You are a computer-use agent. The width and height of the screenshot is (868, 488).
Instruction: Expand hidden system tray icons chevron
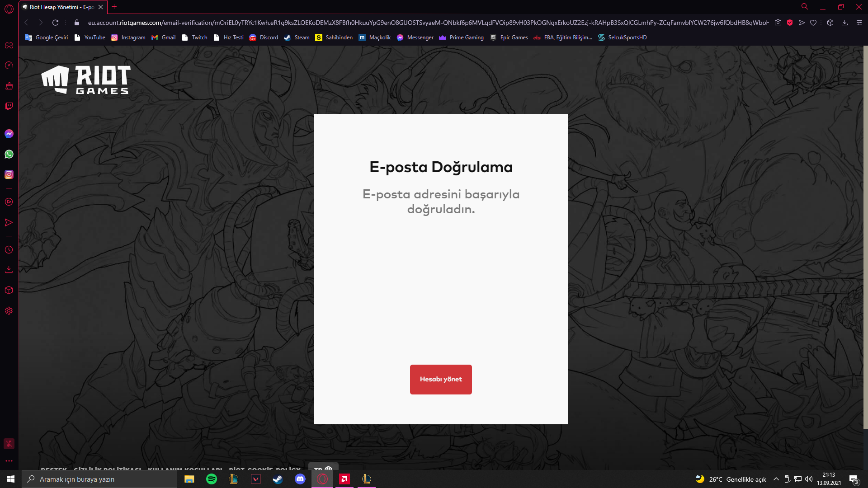pos(776,479)
